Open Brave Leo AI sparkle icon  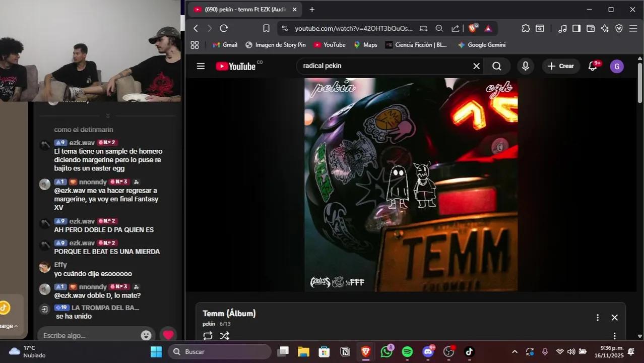click(605, 28)
